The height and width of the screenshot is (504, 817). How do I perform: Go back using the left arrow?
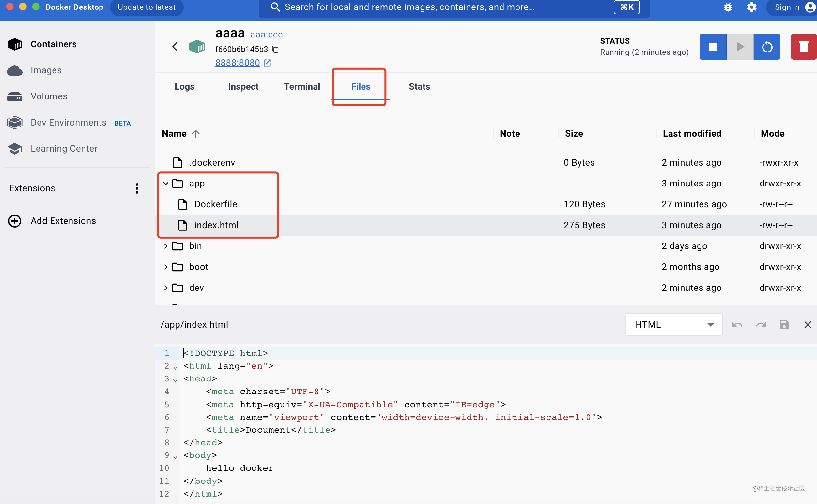(175, 47)
